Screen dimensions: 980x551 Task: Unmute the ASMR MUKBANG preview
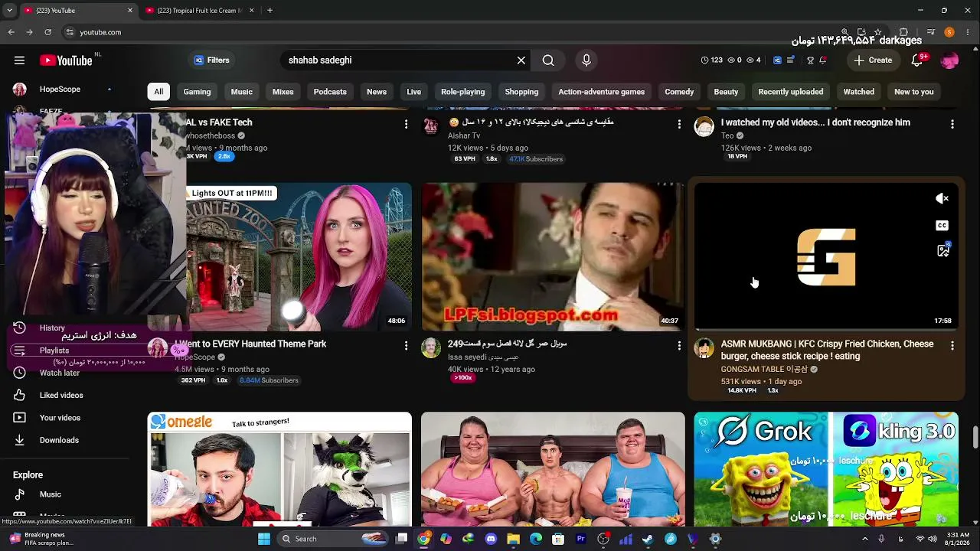coord(942,199)
